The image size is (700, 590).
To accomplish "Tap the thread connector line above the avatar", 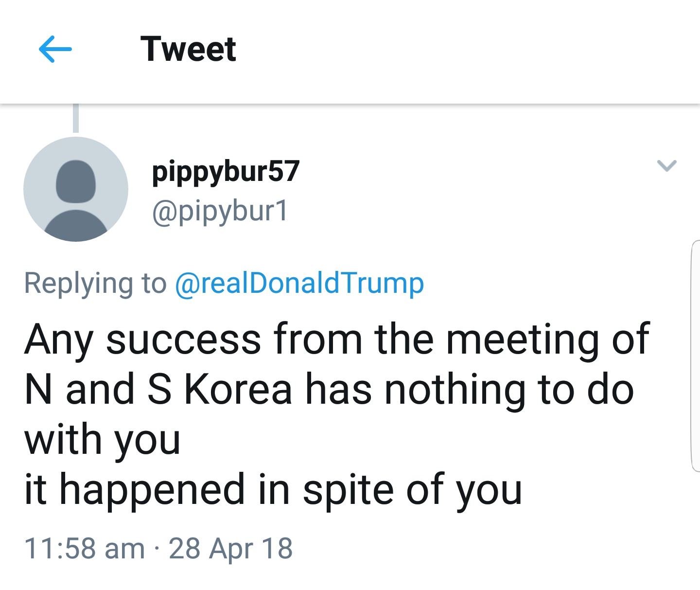I will tap(76, 118).
